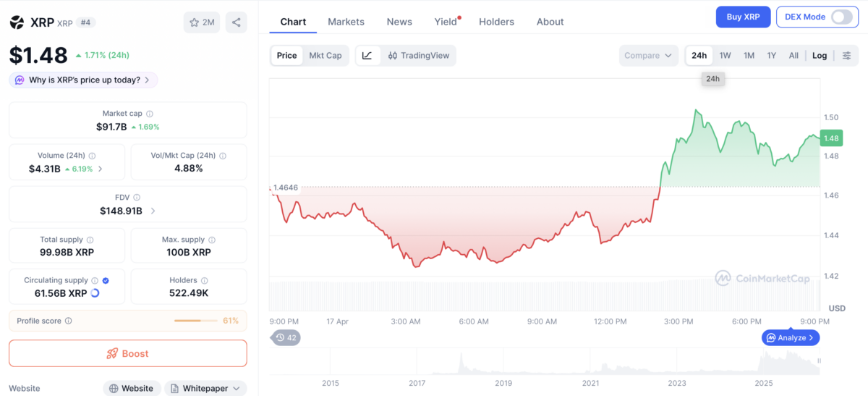Select Mkt Cap chart view

325,56
